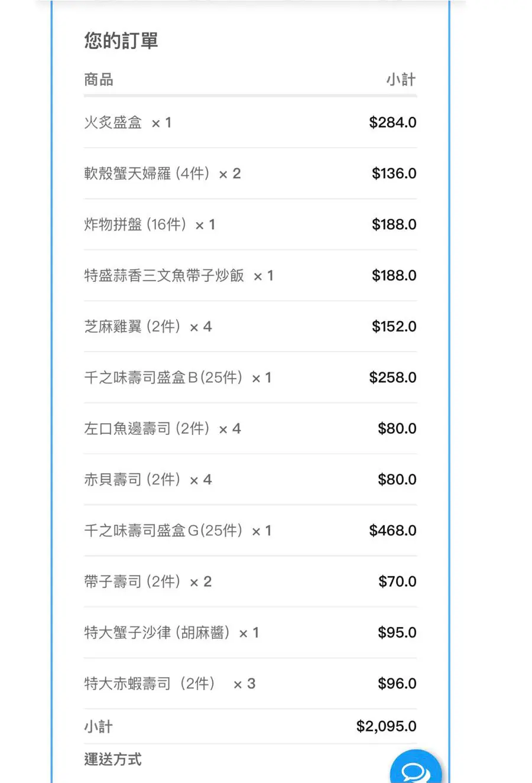Click the 商品 column header
532x783 pixels.
[x=99, y=80]
